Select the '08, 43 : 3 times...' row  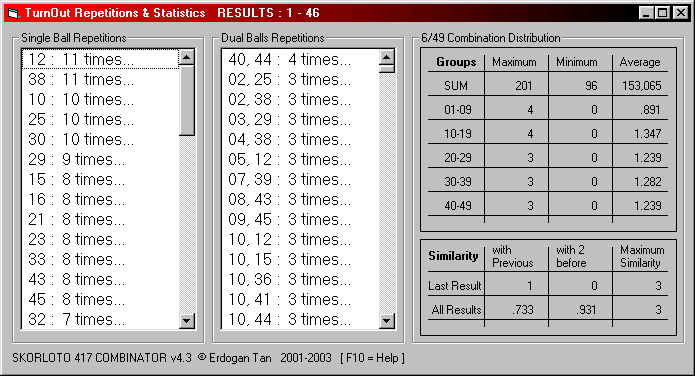point(300,199)
